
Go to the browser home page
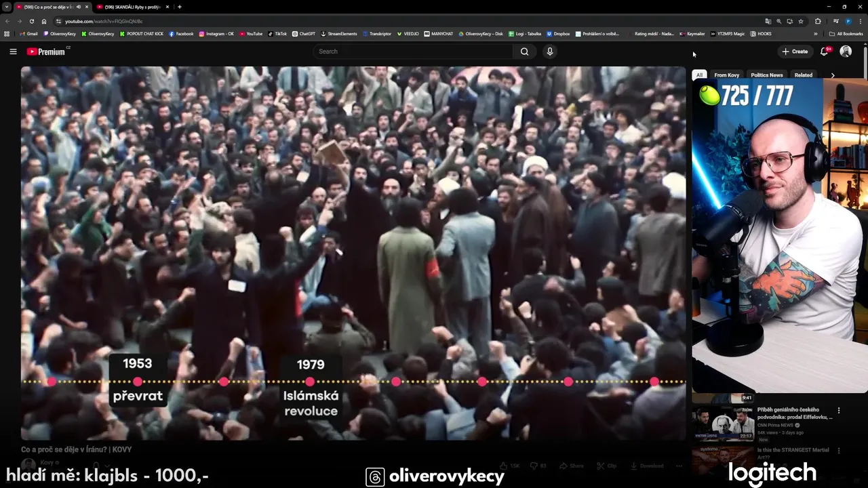(x=44, y=21)
